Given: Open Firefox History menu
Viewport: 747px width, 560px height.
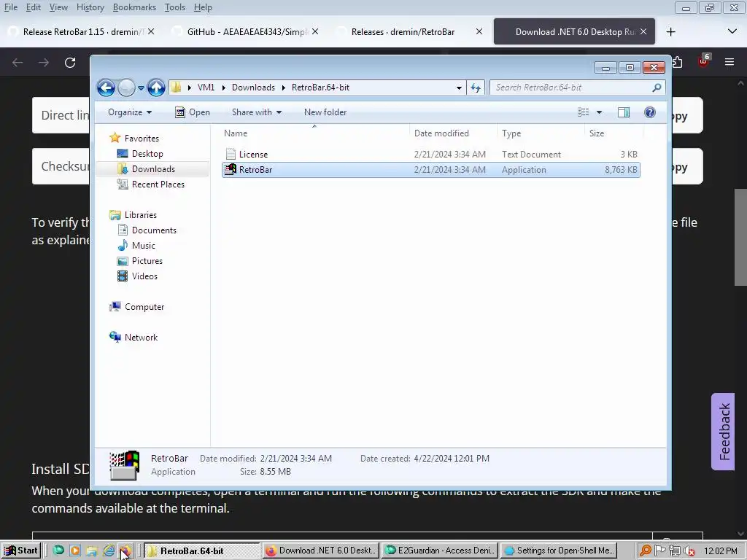Looking at the screenshot, I should (90, 7).
